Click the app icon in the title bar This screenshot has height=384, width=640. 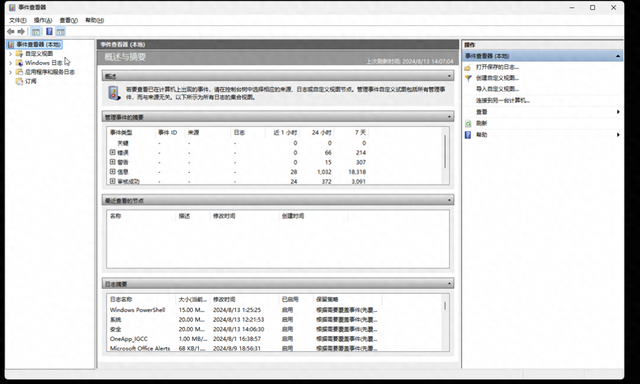point(12,7)
